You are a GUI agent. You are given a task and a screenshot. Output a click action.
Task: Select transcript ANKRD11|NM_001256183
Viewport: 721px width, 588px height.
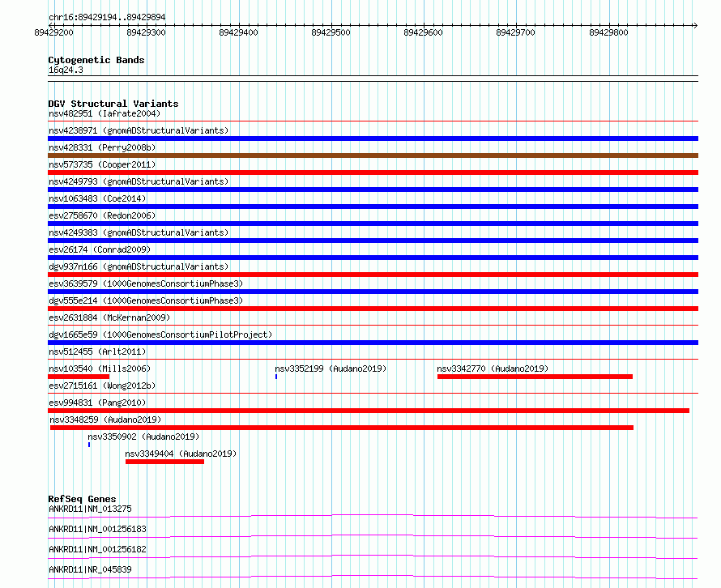coord(97,529)
